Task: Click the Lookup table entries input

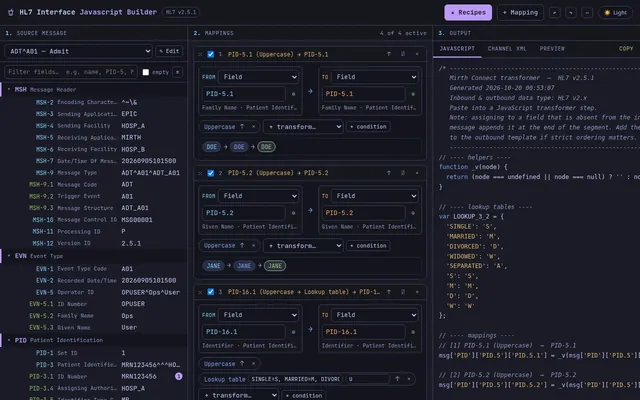Action: pyautogui.click(x=296, y=379)
